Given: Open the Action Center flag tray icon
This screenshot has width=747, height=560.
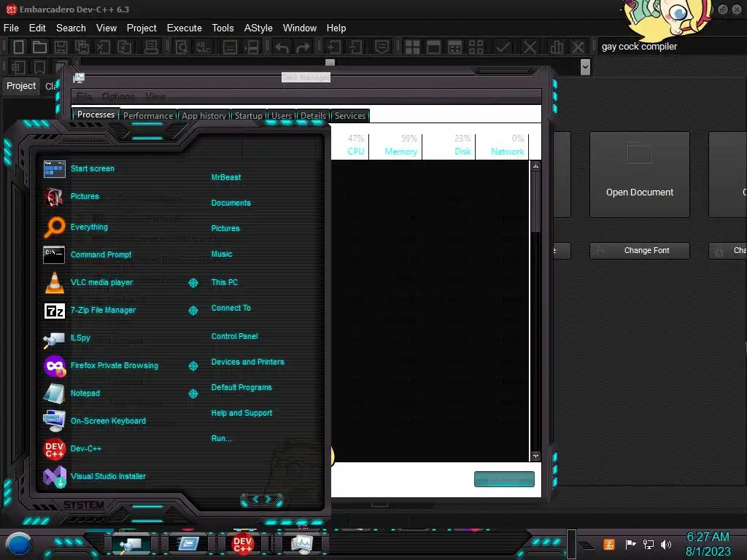Looking at the screenshot, I should (630, 544).
